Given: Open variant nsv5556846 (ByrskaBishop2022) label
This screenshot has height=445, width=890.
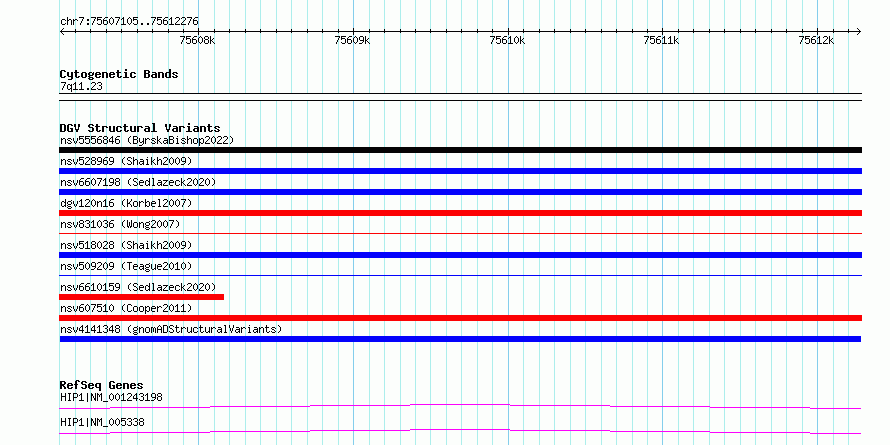Looking at the screenshot, I should 147,140.
